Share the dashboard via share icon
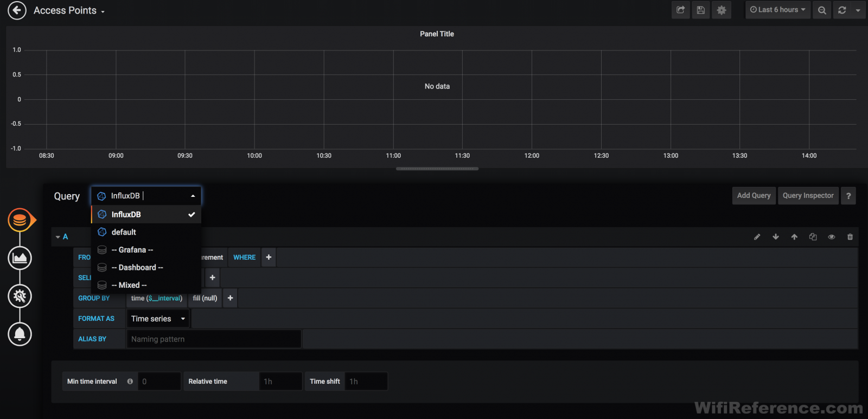 pos(680,10)
